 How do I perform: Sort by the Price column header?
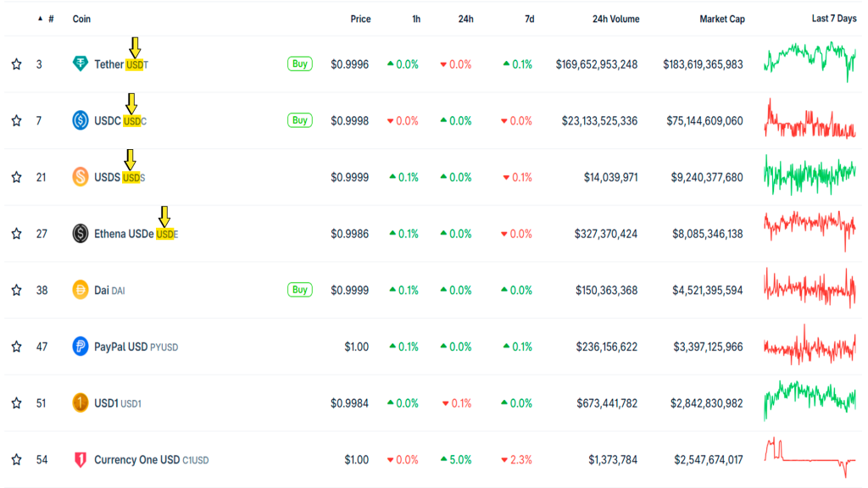point(360,19)
